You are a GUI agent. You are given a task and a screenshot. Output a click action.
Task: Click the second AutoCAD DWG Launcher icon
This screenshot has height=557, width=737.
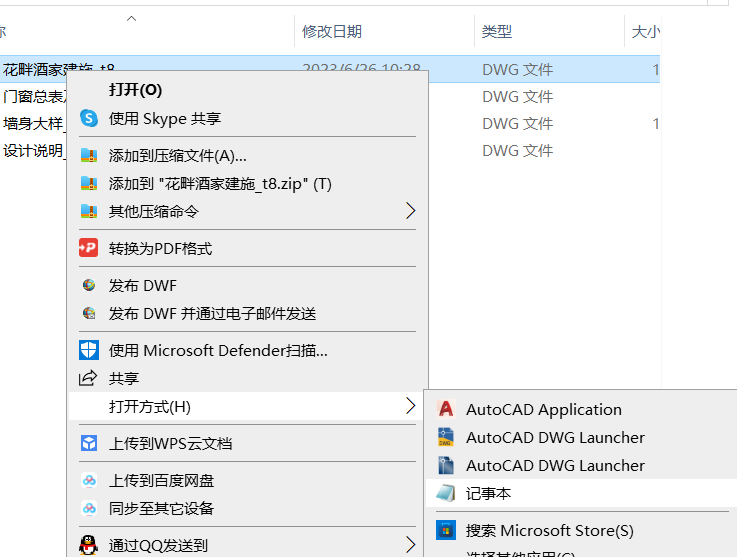[446, 465]
